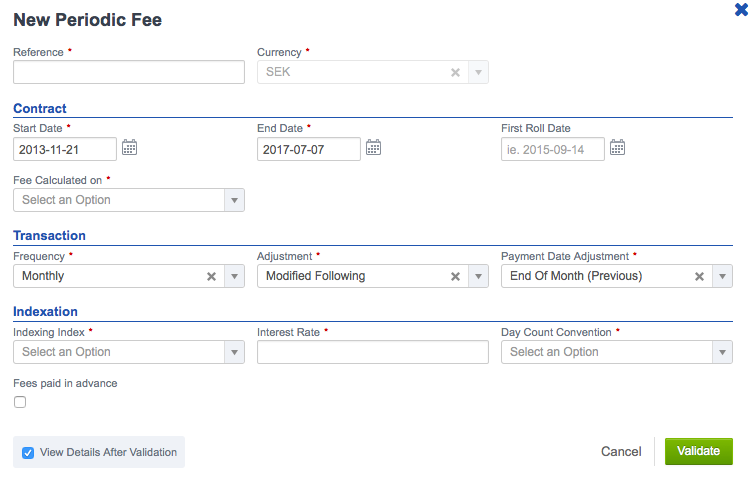Uncheck View Details After Validation

point(28,453)
